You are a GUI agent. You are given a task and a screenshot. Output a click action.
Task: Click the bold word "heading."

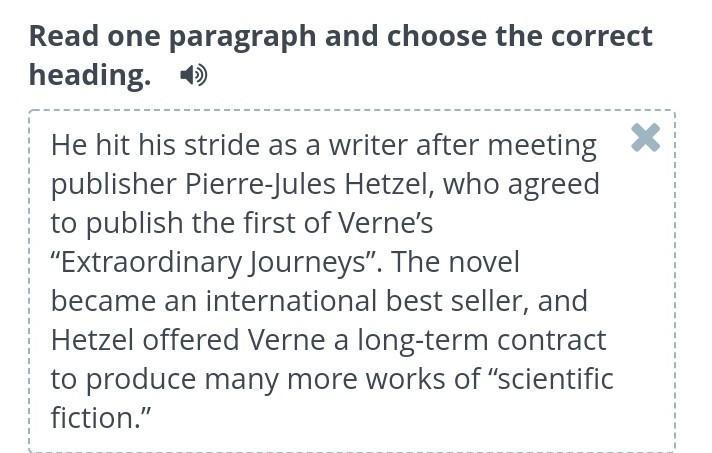tap(90, 75)
